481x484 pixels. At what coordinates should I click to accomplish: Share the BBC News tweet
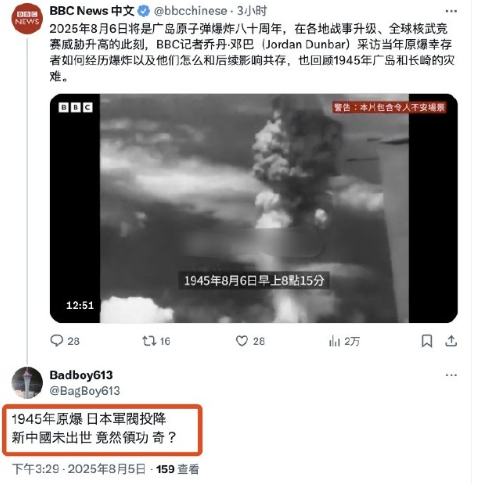coord(451,341)
